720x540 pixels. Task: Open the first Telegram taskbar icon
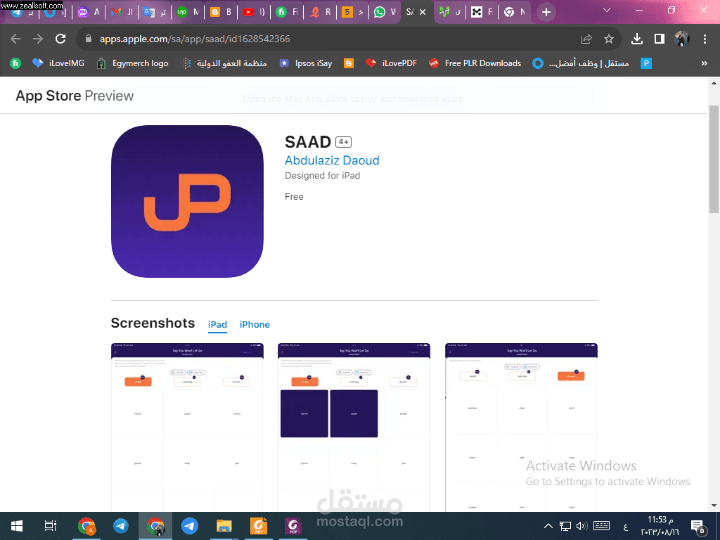click(x=121, y=526)
